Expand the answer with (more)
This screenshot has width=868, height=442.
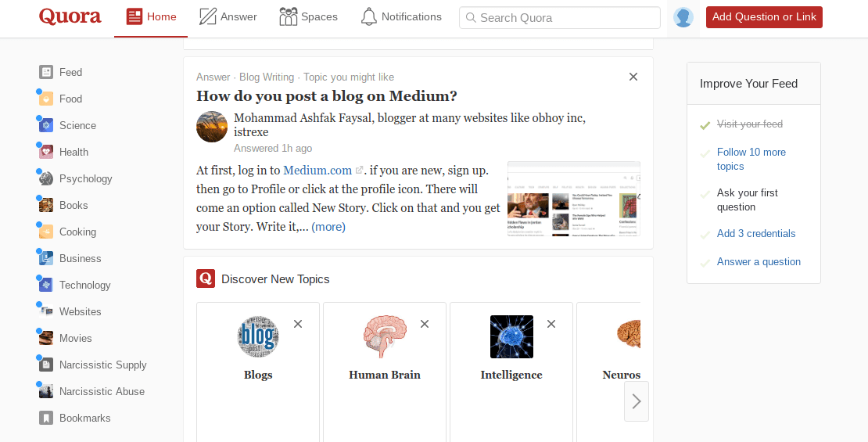(x=328, y=227)
